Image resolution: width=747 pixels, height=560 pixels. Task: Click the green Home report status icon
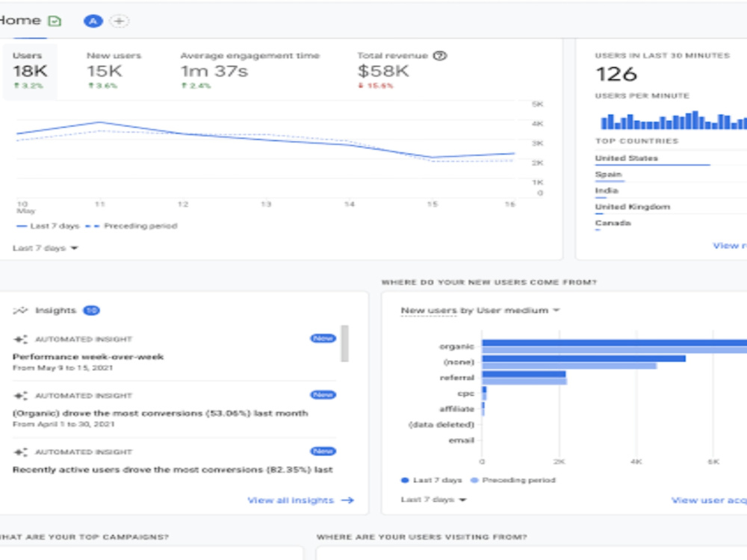(55, 21)
